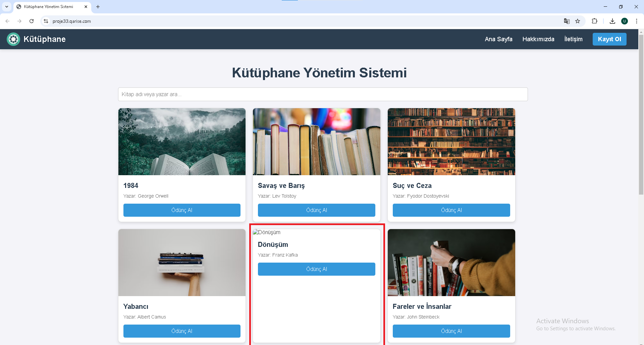Viewport: 644px width, 345px height.
Task: Open the downloads icon
Action: tap(612, 21)
